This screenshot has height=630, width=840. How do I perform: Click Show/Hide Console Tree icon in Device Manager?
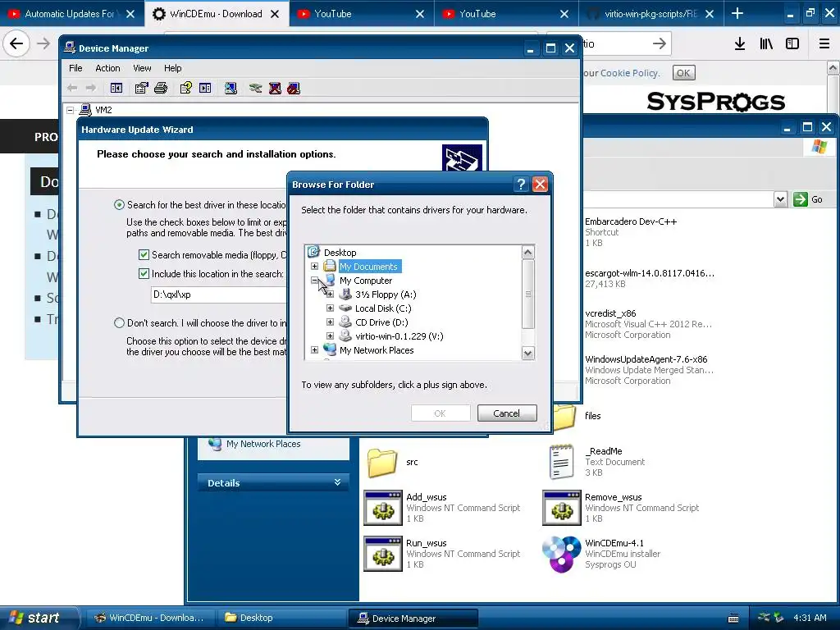click(x=116, y=88)
